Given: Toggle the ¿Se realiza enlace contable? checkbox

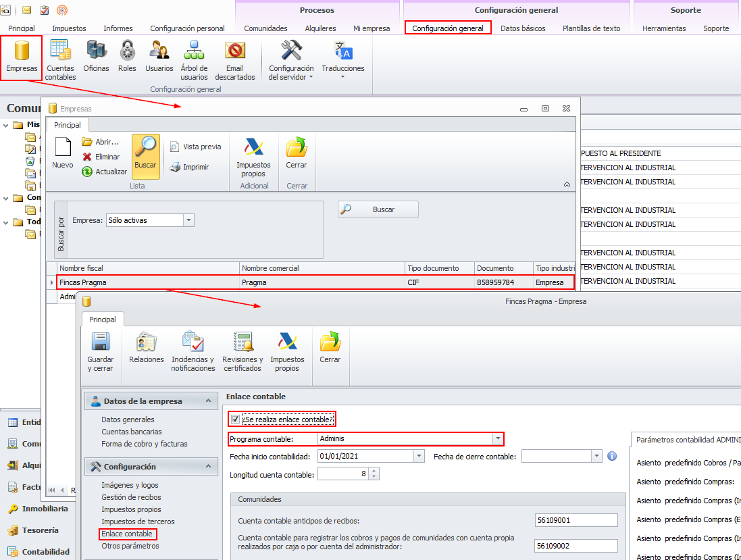Looking at the screenshot, I should click(235, 419).
